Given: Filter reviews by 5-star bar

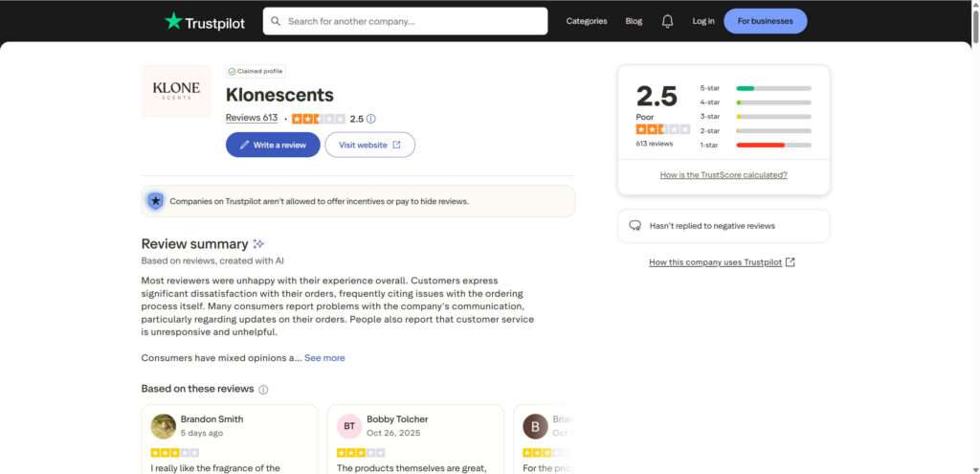Looking at the screenshot, I should (x=773, y=88).
